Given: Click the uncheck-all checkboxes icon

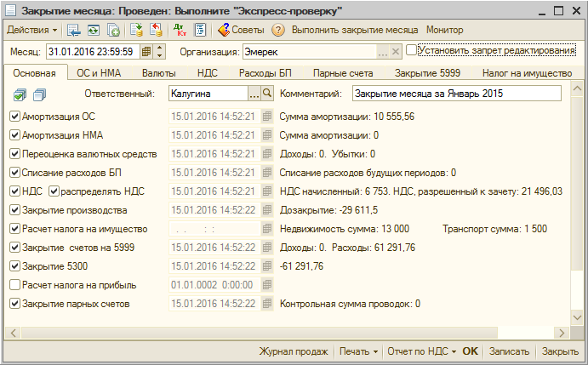Looking at the screenshot, I should tap(38, 94).
